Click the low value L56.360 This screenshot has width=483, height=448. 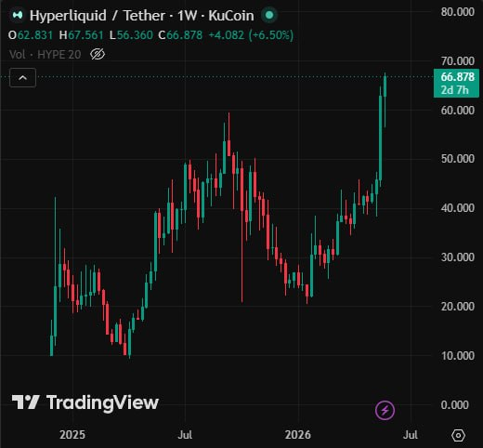131,35
